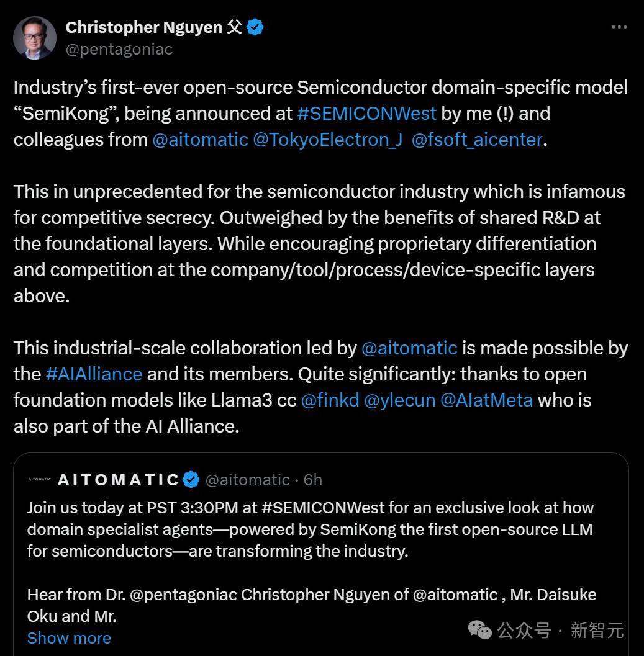Open the quoted tweet body text

[311, 529]
